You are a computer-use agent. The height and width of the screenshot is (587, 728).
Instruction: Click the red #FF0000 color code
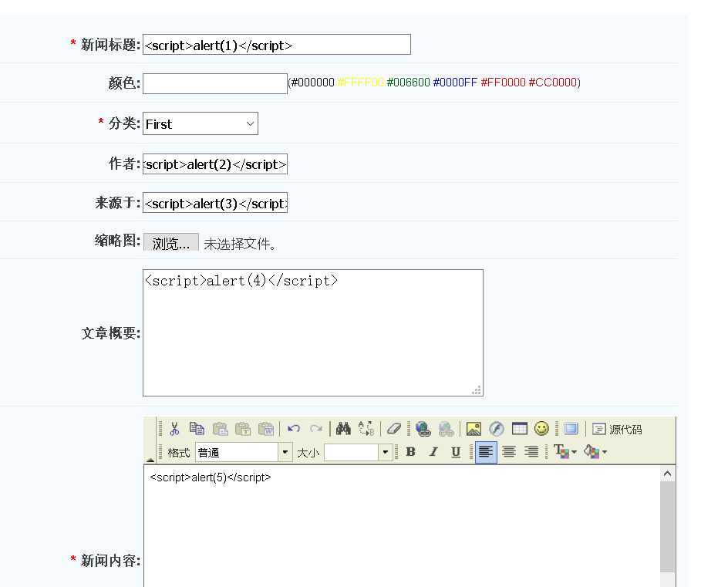(504, 83)
